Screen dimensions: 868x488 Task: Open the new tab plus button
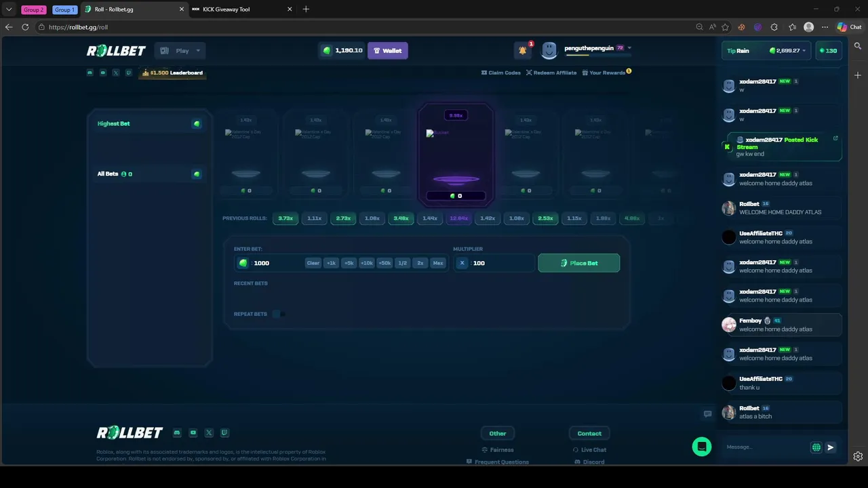[x=306, y=9]
